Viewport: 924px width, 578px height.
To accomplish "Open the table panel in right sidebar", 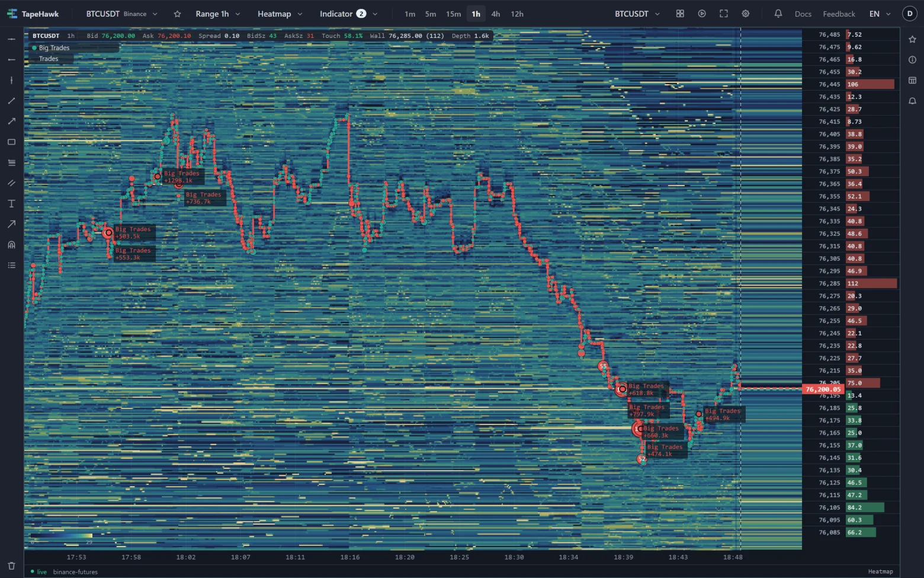I will (912, 80).
